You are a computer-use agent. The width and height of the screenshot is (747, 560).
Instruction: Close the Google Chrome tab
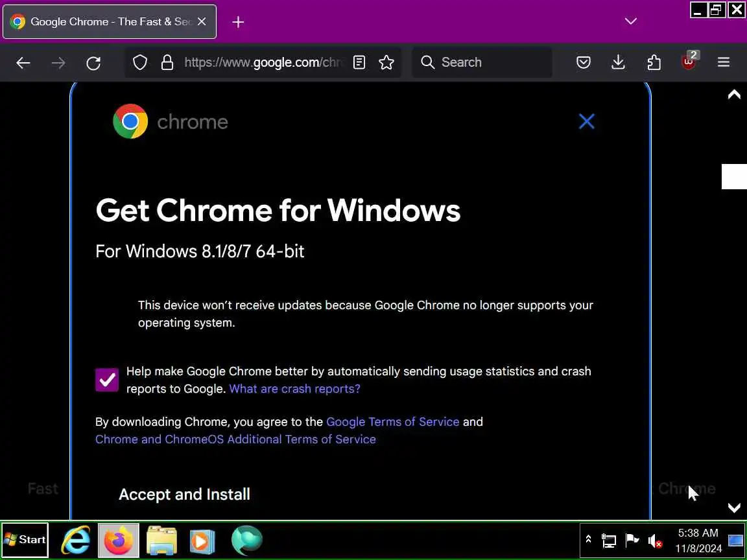pyautogui.click(x=202, y=21)
